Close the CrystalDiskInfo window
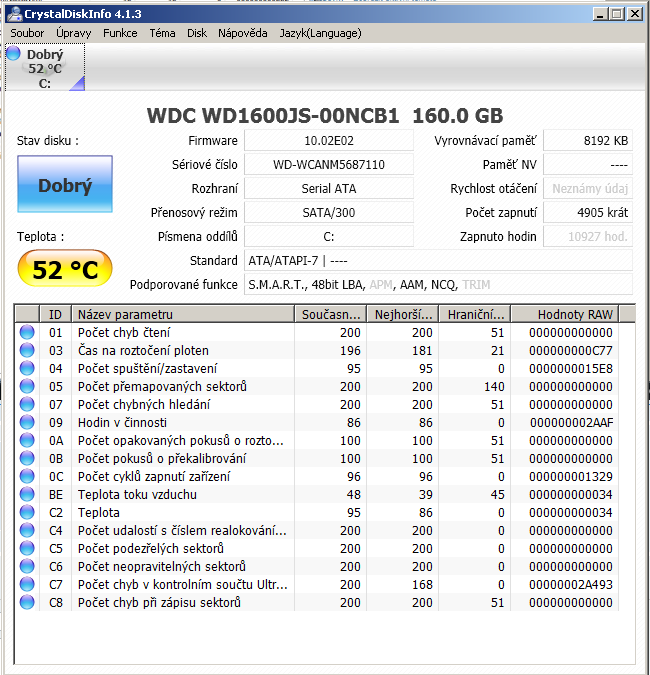This screenshot has height=675, width=650. 635,14
